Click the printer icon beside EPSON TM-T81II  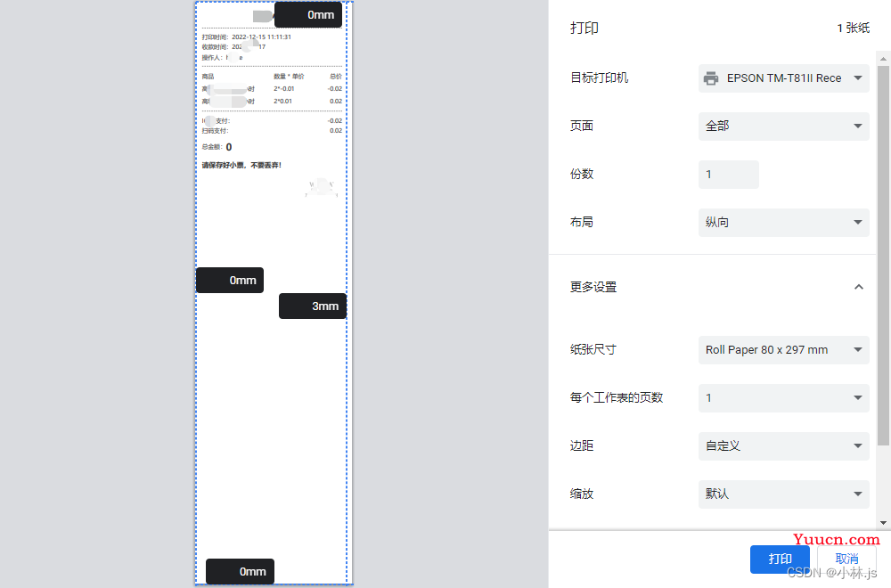coord(711,78)
